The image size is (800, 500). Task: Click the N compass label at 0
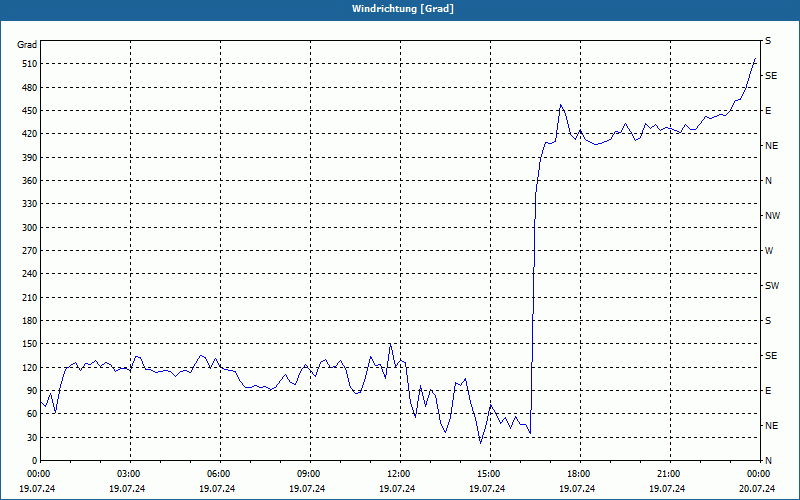point(768,461)
